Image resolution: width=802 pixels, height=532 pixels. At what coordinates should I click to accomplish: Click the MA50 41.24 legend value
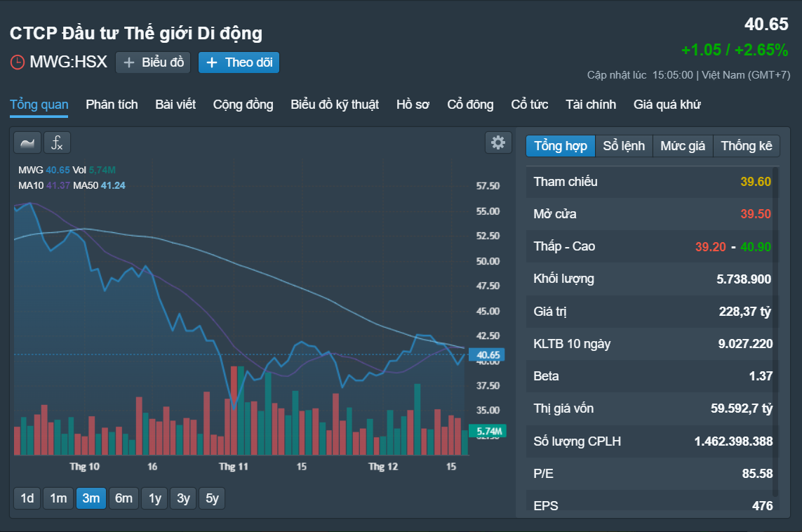(x=113, y=186)
